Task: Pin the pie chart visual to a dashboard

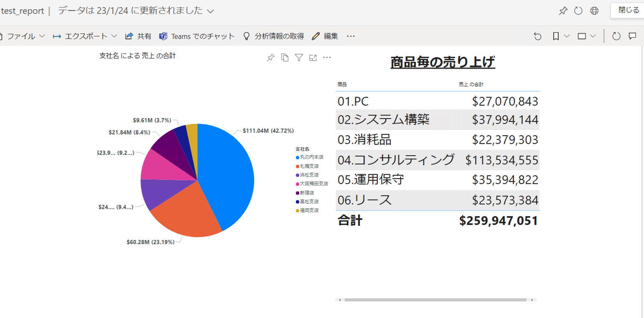Action: pyautogui.click(x=270, y=57)
